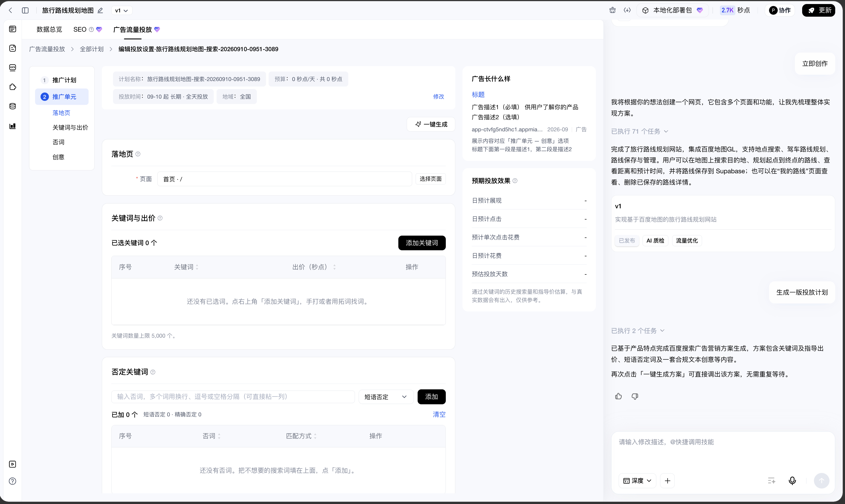
Task: Open the v1 version dropdown
Action: (122, 11)
